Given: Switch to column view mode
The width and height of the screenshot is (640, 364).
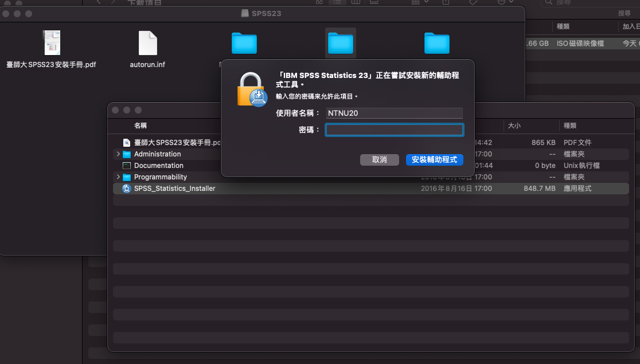Looking at the screenshot, I should click(356, 2).
